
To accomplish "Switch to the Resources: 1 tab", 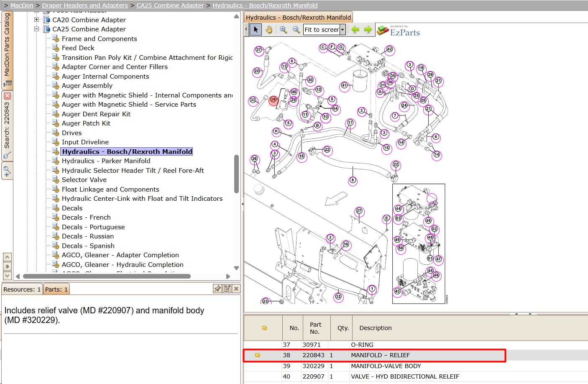I will click(x=22, y=289).
